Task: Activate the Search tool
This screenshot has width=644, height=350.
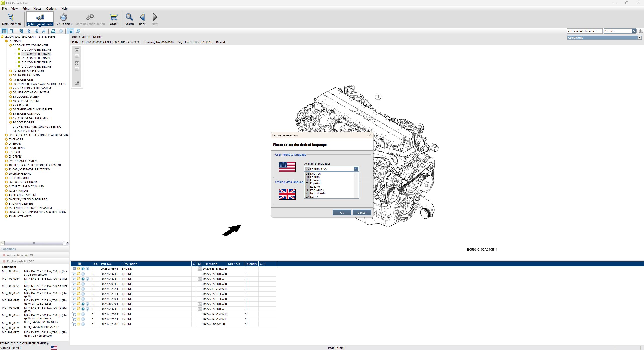Action: [129, 19]
